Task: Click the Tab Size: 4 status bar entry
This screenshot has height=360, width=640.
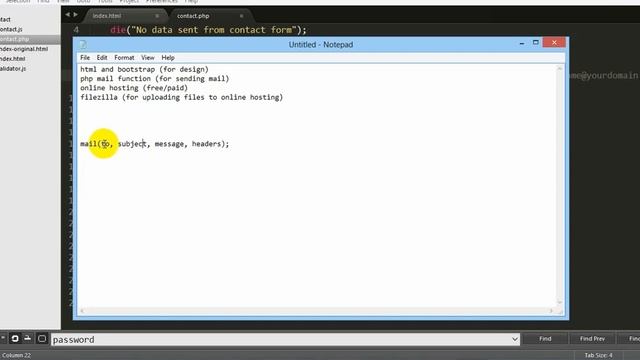Action: [598, 356]
